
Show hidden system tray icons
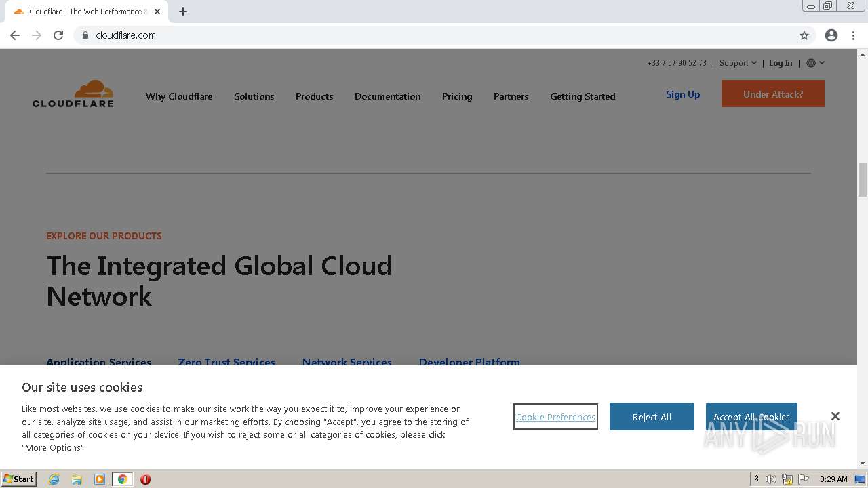(756, 479)
